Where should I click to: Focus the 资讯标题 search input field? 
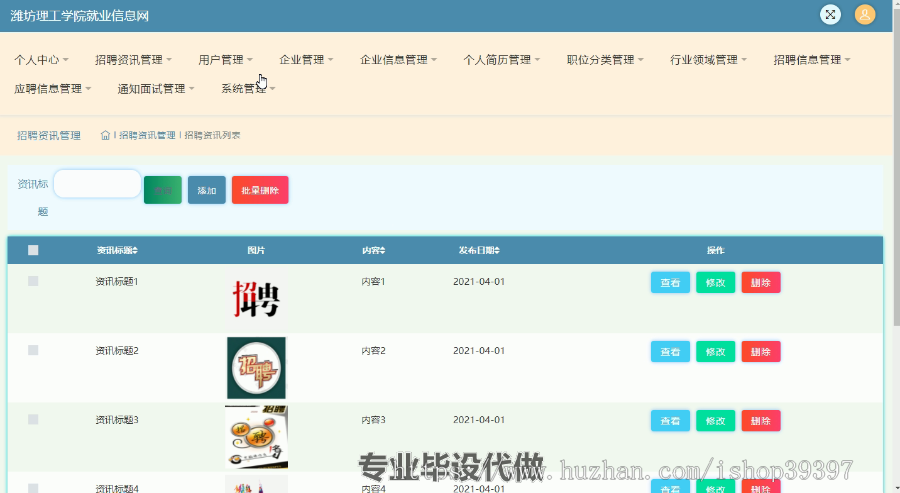point(97,184)
